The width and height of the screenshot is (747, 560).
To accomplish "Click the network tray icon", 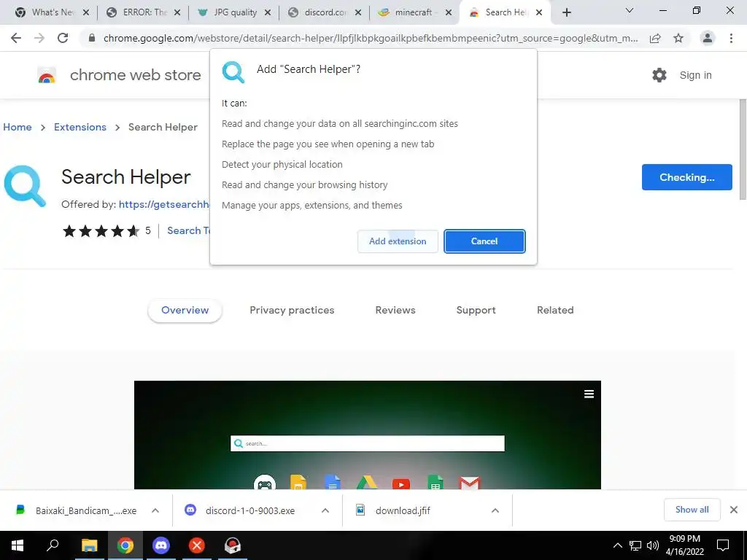I will 635,545.
